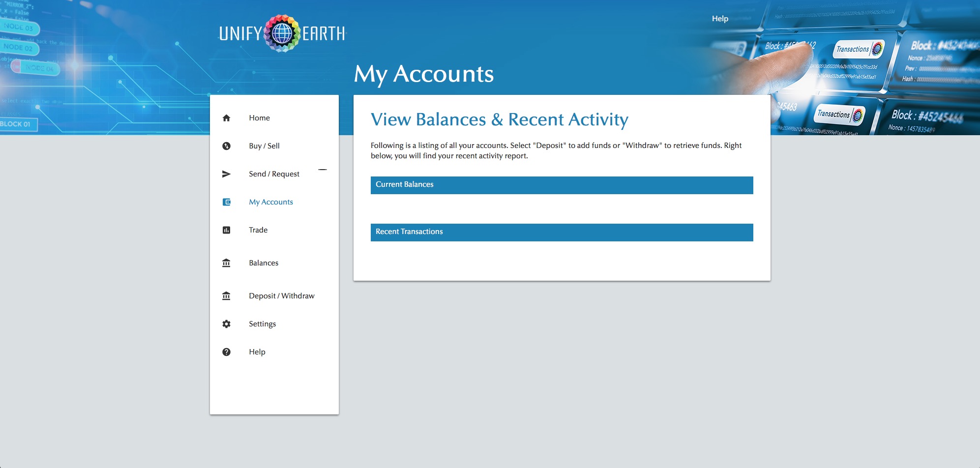Open the Trade page
This screenshot has height=468, width=980.
coord(258,230)
